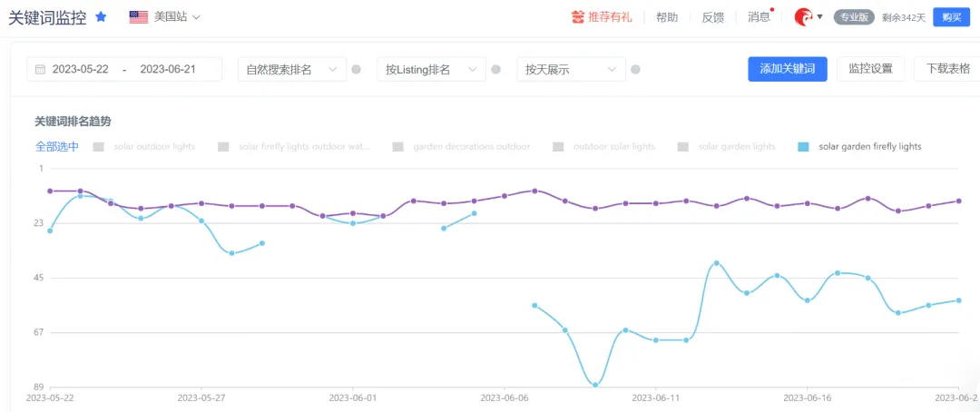
Task: Open the 自然搜索排名 dropdown
Action: 292,69
